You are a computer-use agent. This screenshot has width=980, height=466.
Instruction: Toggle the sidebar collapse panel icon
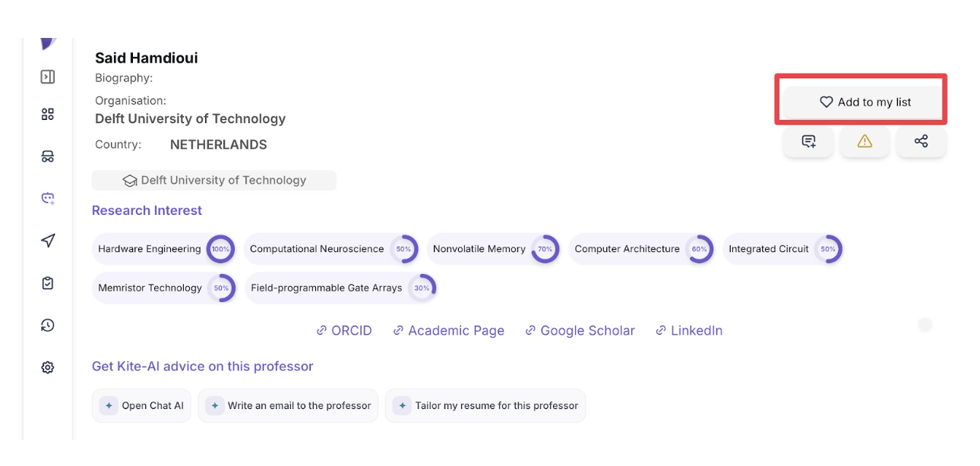48,77
